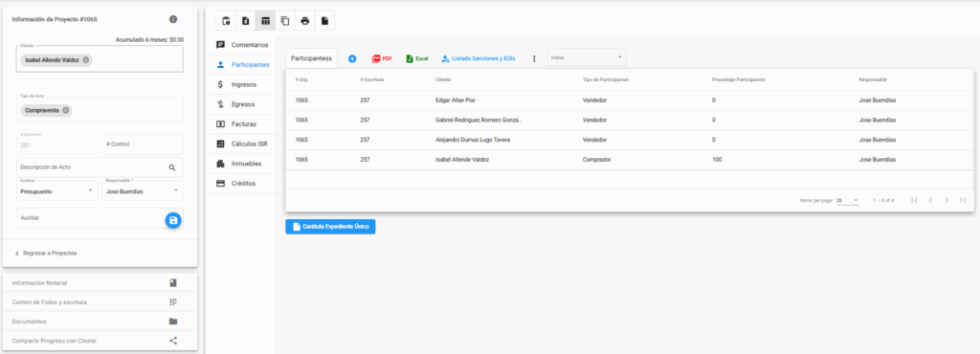Viewport: 980px width, 354px height.
Task: Select the Edgar Allan Poe row
Action: point(630,100)
